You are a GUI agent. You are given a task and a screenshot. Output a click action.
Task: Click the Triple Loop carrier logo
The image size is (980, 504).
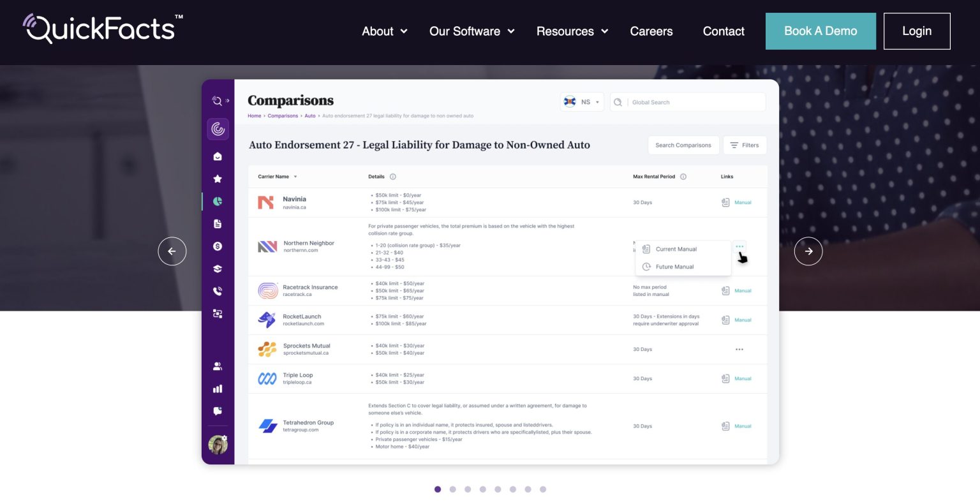pos(267,378)
